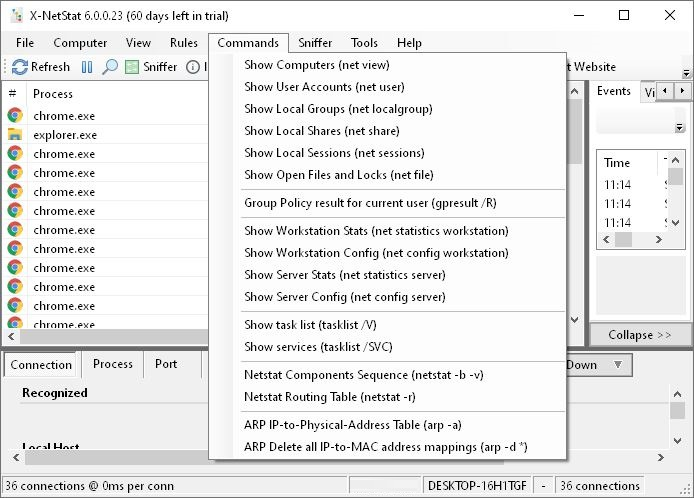Screen dimensions: 694x498
Task: Pause updates with the pause icon
Action: (87, 67)
